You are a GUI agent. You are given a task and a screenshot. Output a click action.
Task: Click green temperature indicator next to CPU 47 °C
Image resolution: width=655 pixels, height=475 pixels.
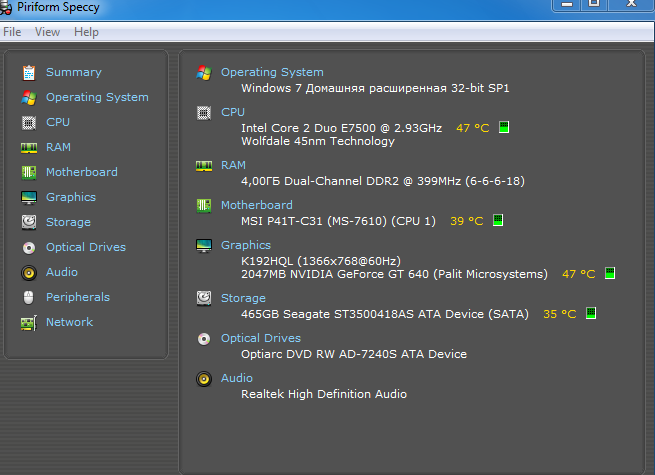click(x=504, y=127)
